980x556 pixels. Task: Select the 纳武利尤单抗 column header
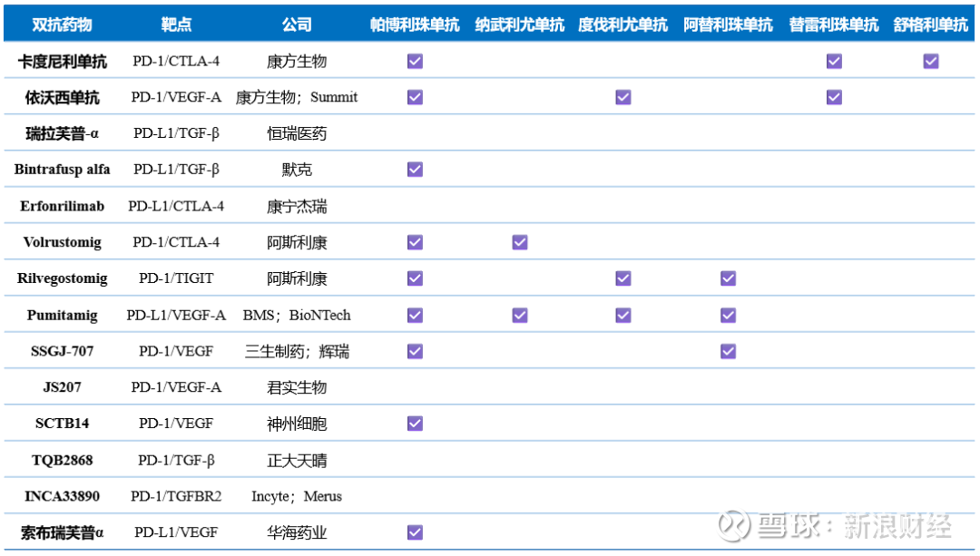519,24
